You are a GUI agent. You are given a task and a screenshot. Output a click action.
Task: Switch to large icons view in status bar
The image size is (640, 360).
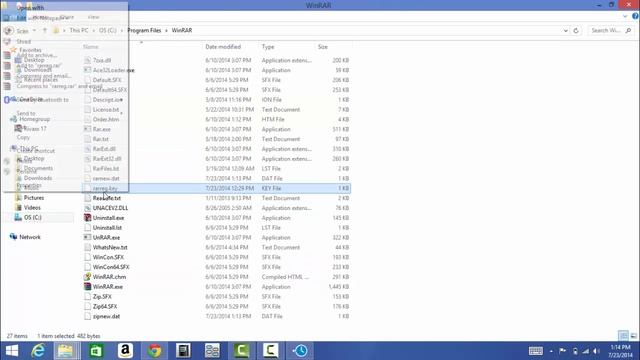coord(633,336)
